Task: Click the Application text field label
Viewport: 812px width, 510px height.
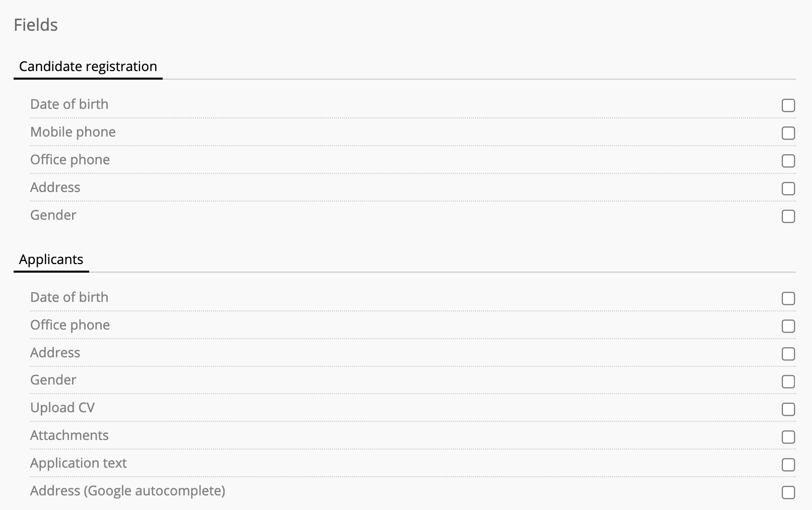Action: click(79, 463)
